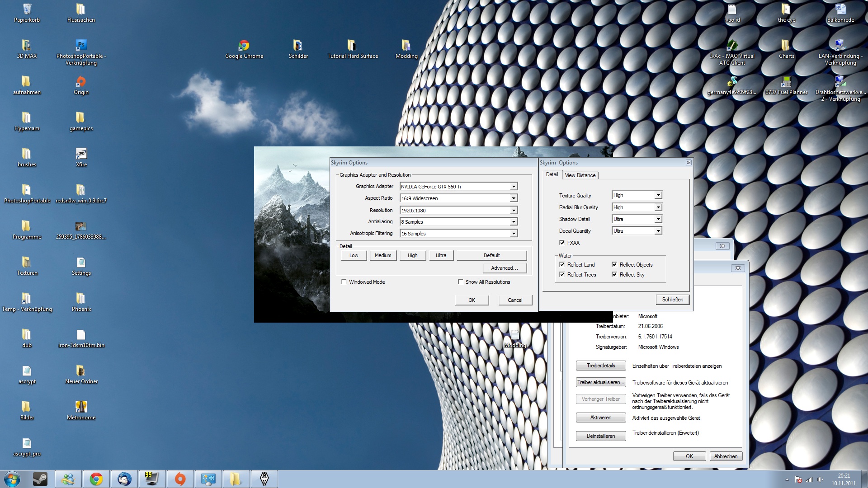Screen dimensions: 868x488
Task: Select the Medium detail preset
Action: [383, 255]
